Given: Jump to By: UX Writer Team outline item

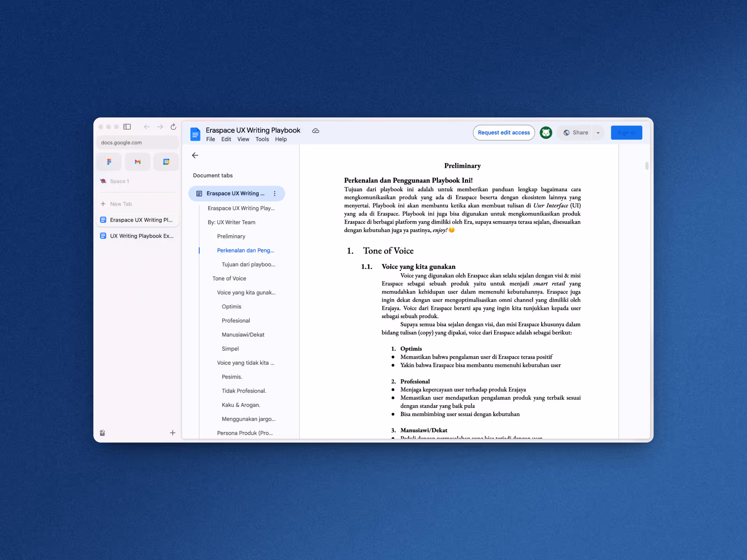Looking at the screenshot, I should tap(231, 222).
